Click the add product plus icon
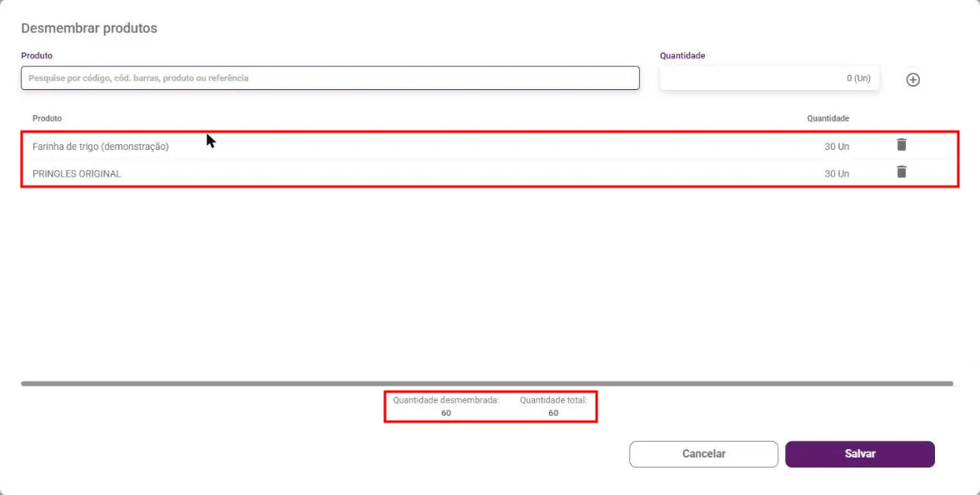980x495 pixels. pos(913,79)
